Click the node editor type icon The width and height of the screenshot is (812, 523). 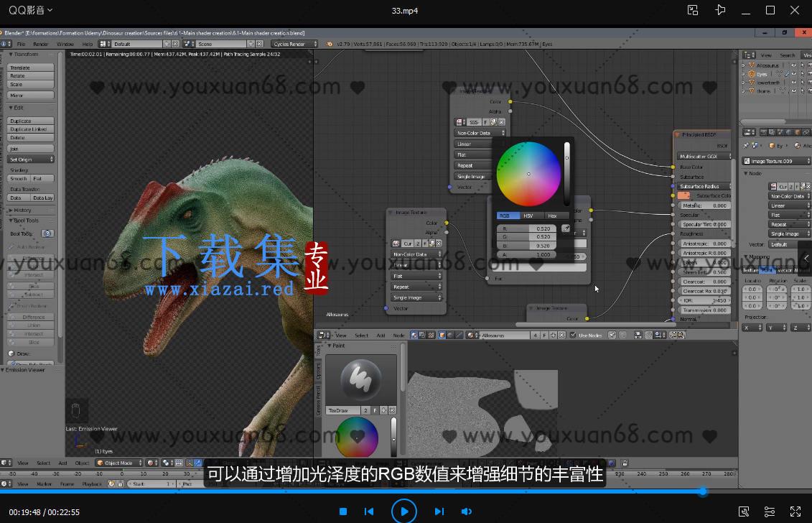coord(324,335)
